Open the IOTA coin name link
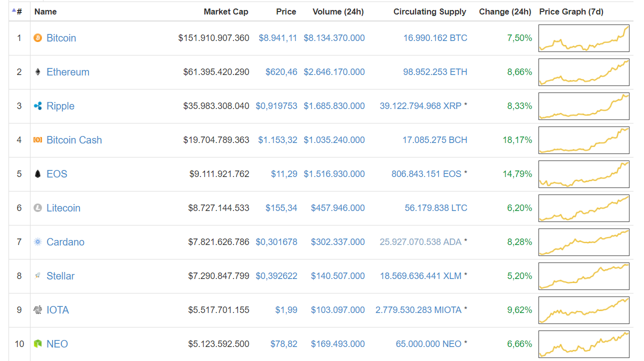The image size is (644, 361). point(57,310)
